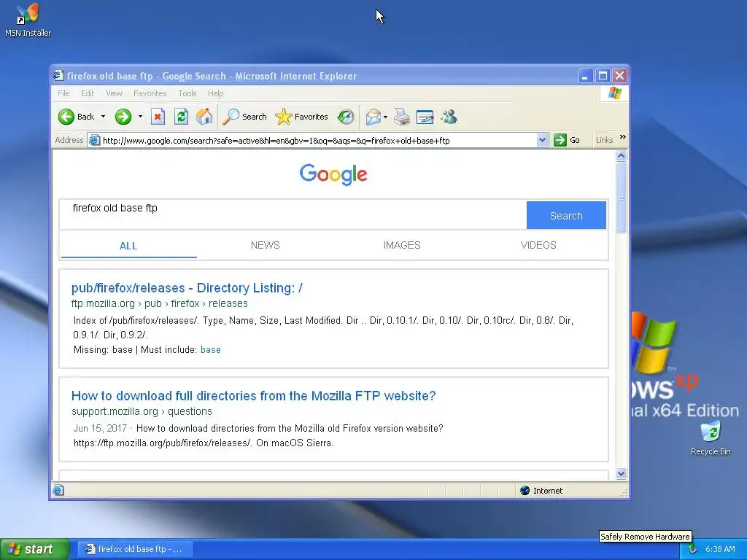The height and width of the screenshot is (560, 747).
Task: Open the Mail button dropdown arrow
Action: (385, 117)
